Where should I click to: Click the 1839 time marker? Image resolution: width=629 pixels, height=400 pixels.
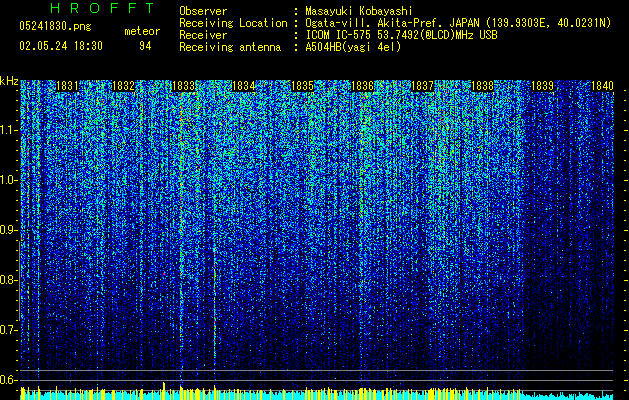pyautogui.click(x=542, y=86)
